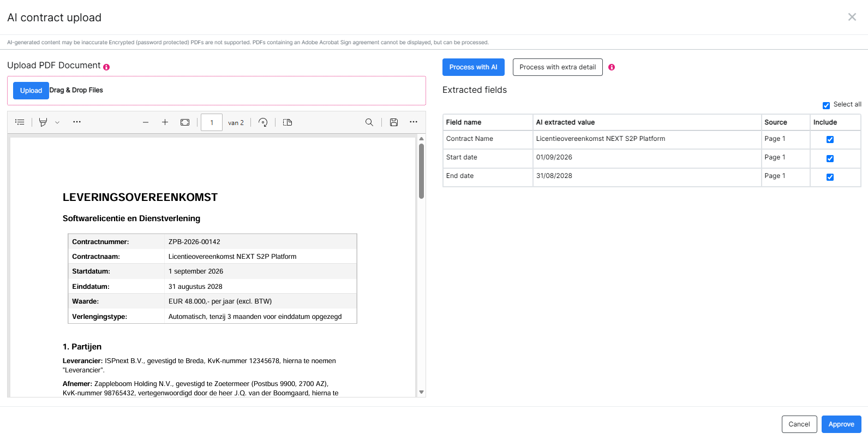868x439 pixels.
Task: Click the 'van 2' page count label
Action: pyautogui.click(x=236, y=123)
